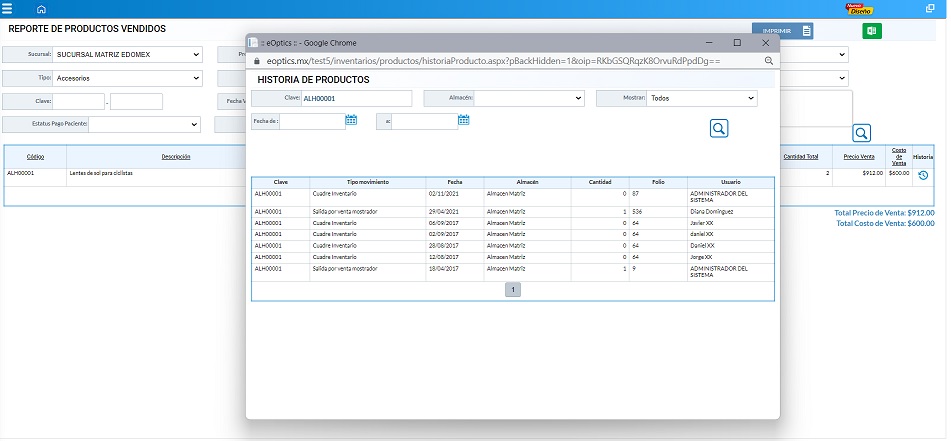Open the Fecha de calendar picker

pos(351,120)
